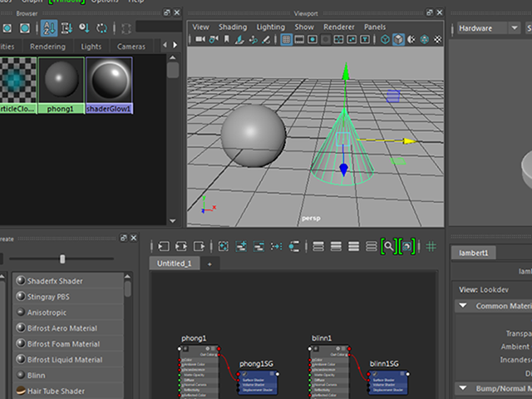Click the Browser tabs left arrow
This screenshot has width=532, height=399.
(165, 45)
